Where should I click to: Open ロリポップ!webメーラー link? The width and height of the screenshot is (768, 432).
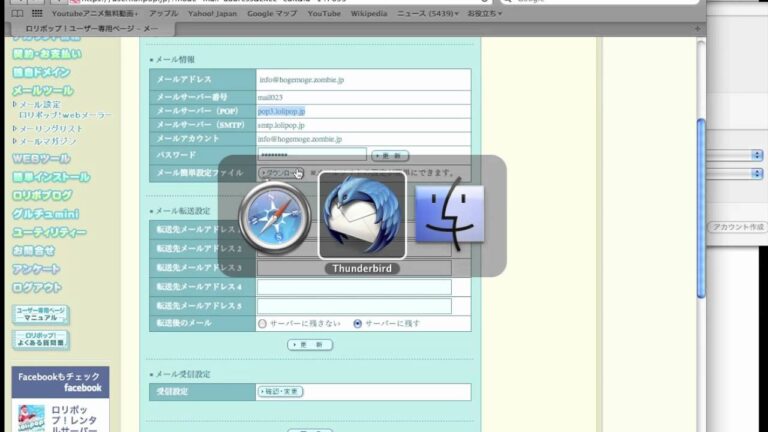(66, 115)
